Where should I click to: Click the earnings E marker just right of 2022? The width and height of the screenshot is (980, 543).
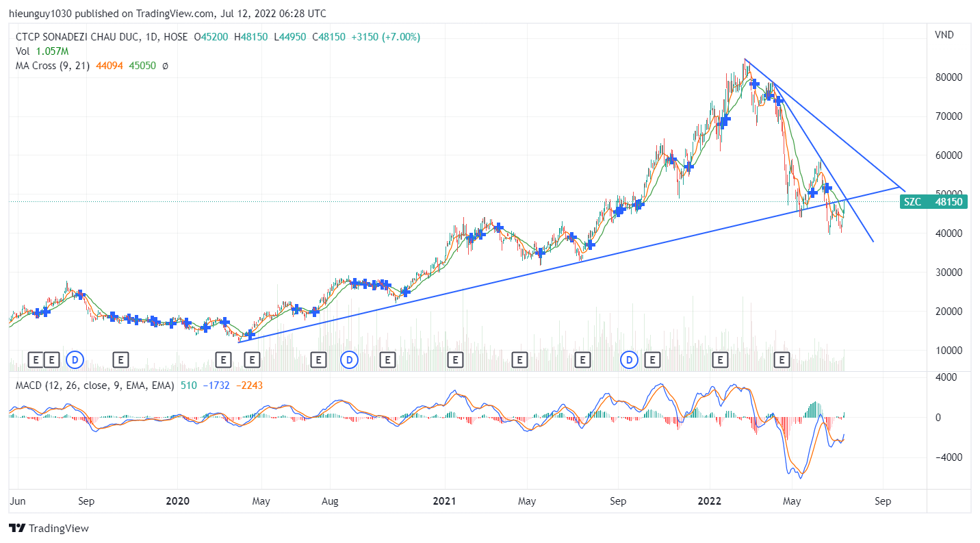(719, 359)
